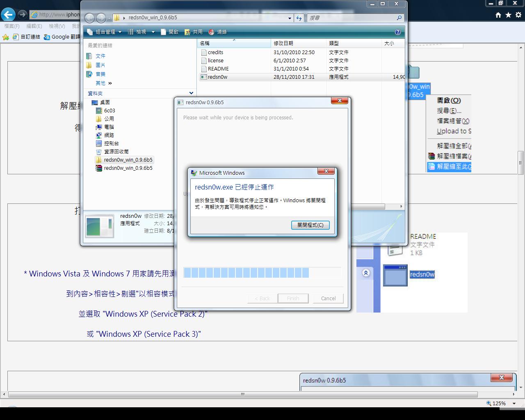Click the IE back arrow button
525x420 pixels.
pyautogui.click(x=8, y=15)
